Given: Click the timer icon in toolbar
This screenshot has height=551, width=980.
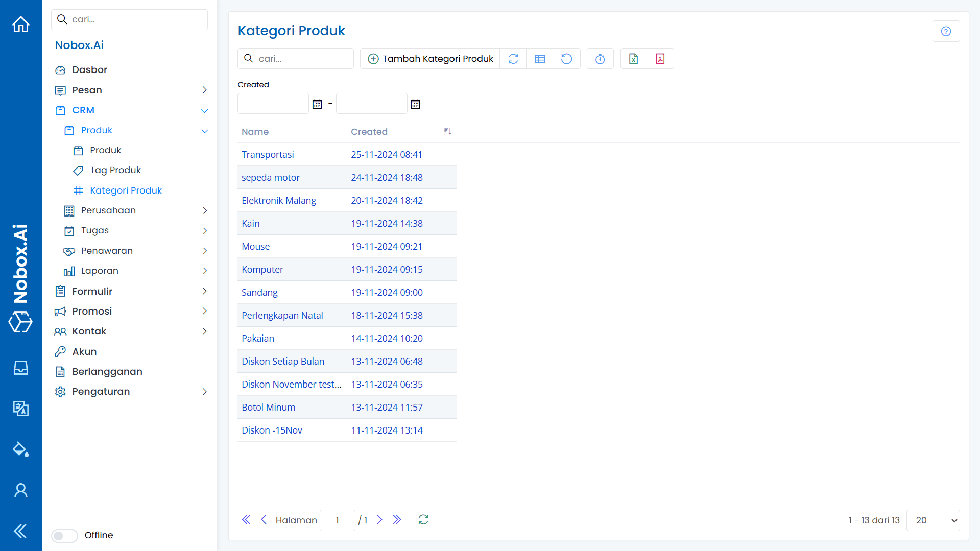Looking at the screenshot, I should pyautogui.click(x=600, y=59).
